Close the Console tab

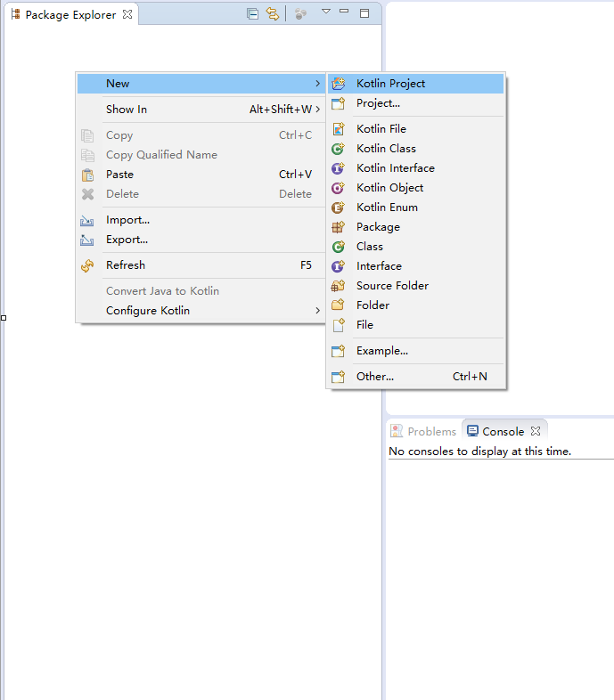pyautogui.click(x=536, y=431)
